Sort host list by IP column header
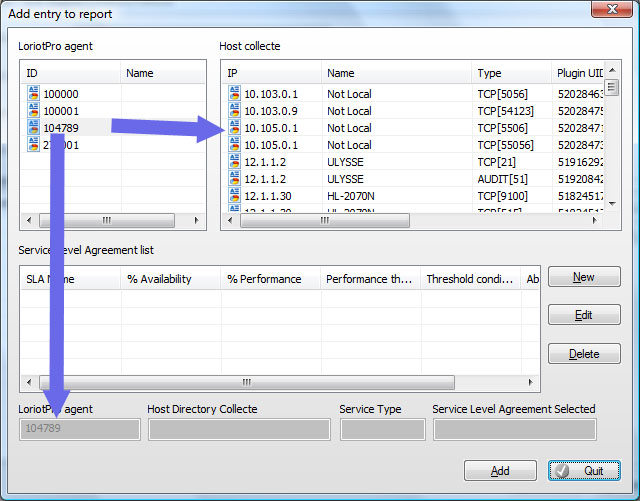The width and height of the screenshot is (640, 501). (270, 73)
